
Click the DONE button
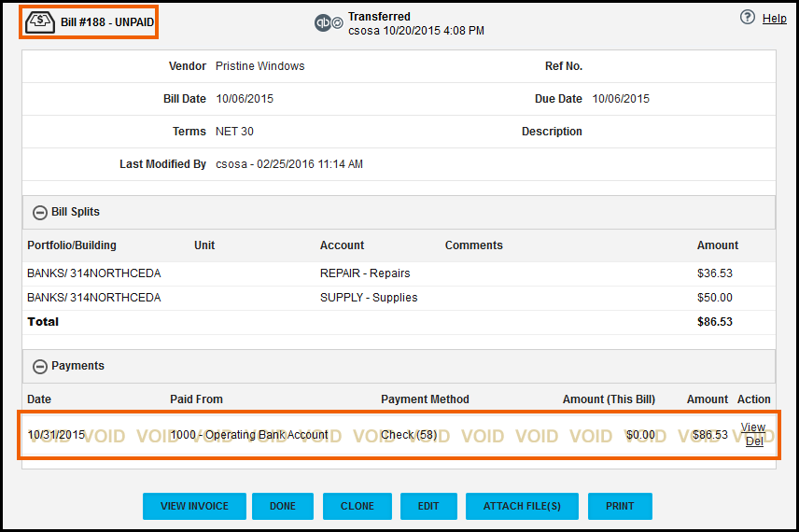pyautogui.click(x=282, y=506)
